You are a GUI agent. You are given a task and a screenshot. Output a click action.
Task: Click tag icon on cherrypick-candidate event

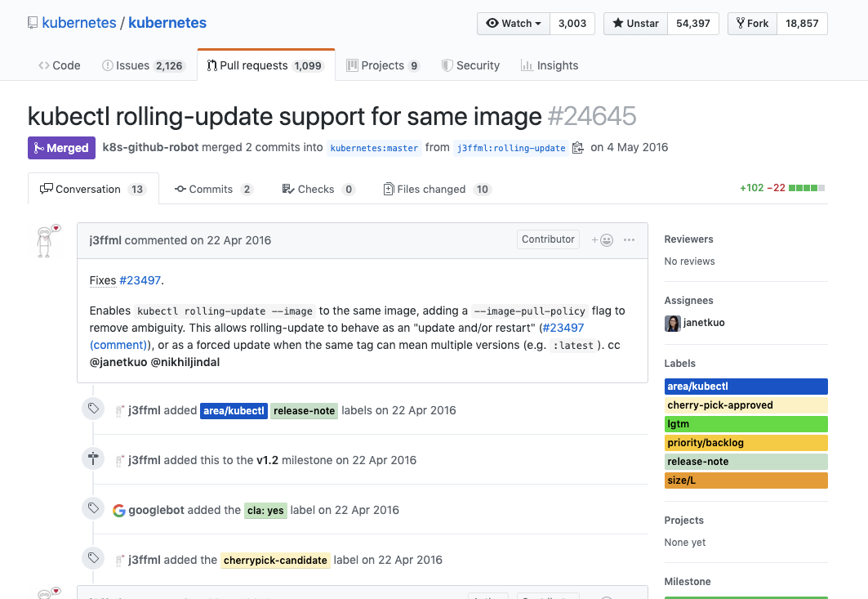coord(93,558)
